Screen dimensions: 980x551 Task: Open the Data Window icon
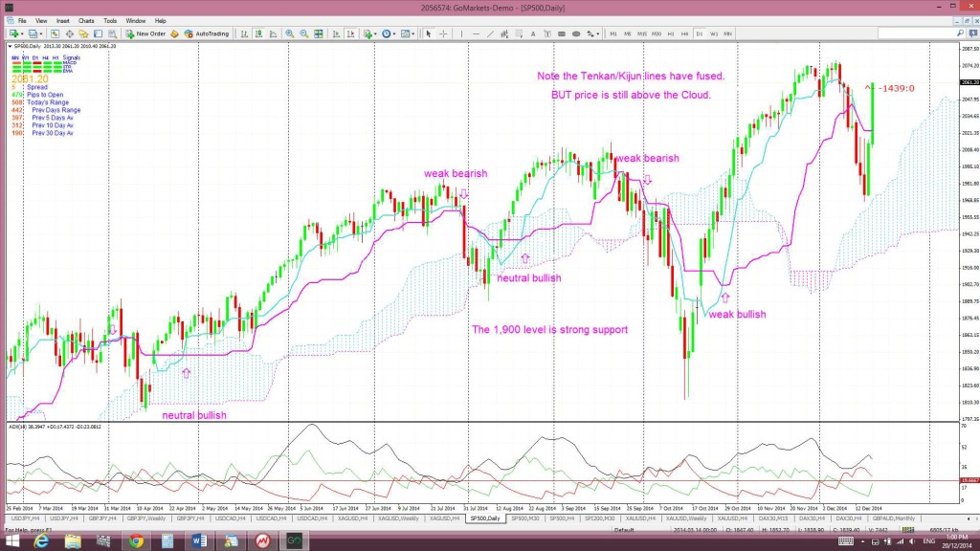click(69, 33)
